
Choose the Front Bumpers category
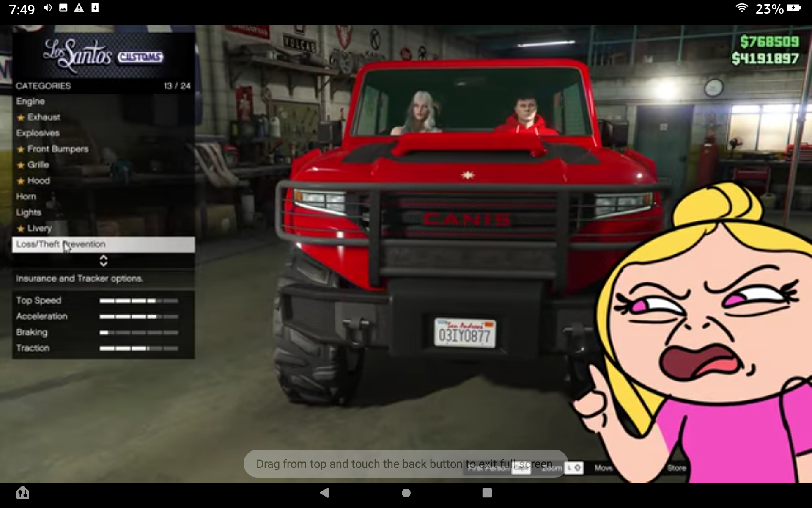click(58, 149)
